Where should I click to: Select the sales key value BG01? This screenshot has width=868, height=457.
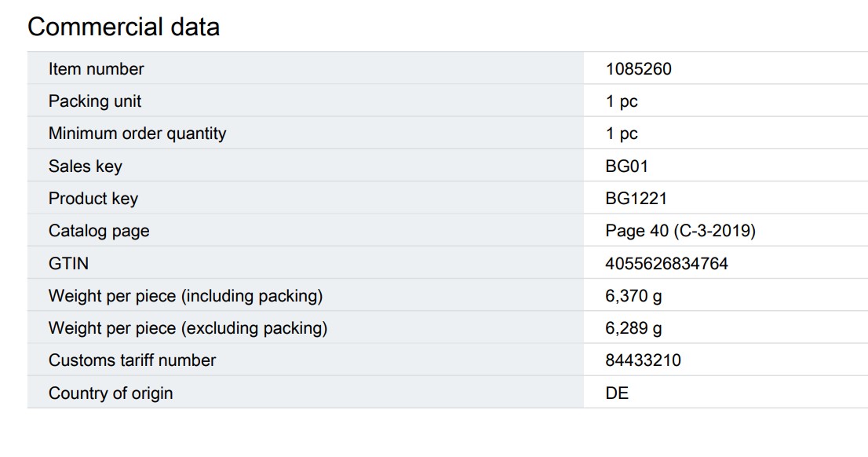(626, 166)
